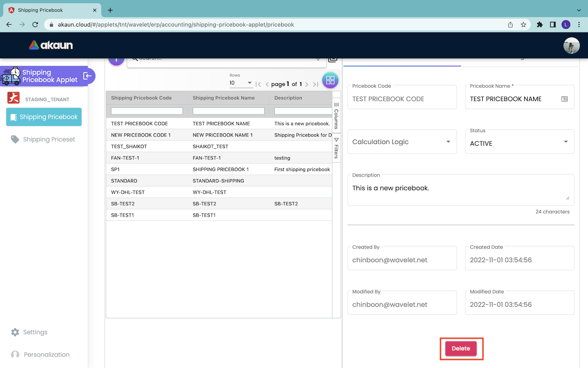Click the Shipping Pricebook Code filter field
This screenshot has height=368, width=588.
pyautogui.click(x=147, y=111)
